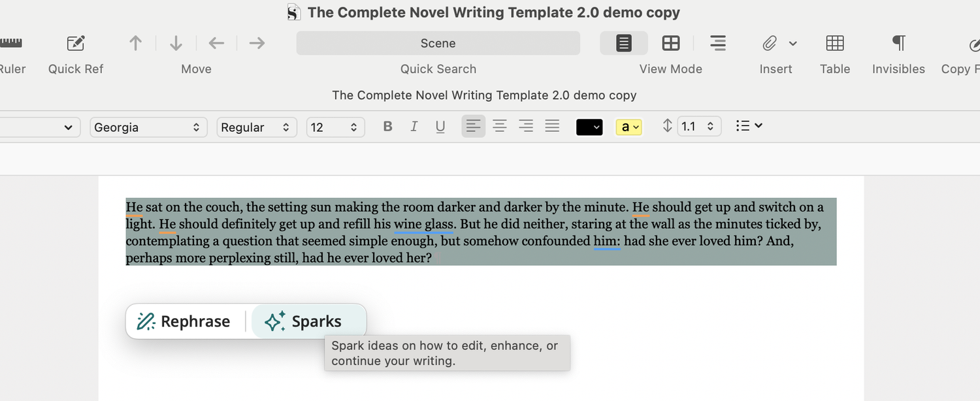Toggle italic formatting
The width and height of the screenshot is (980, 401).
coord(414,126)
